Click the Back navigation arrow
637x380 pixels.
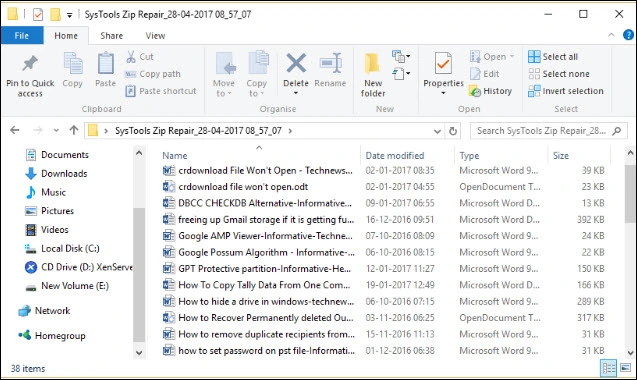(15, 130)
